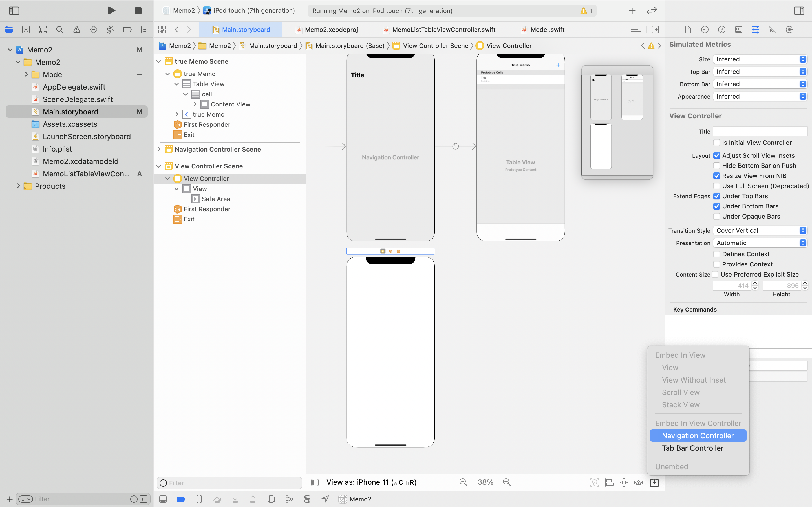Expand the Navigation Controller Scene
The height and width of the screenshot is (507, 812).
[159, 149]
